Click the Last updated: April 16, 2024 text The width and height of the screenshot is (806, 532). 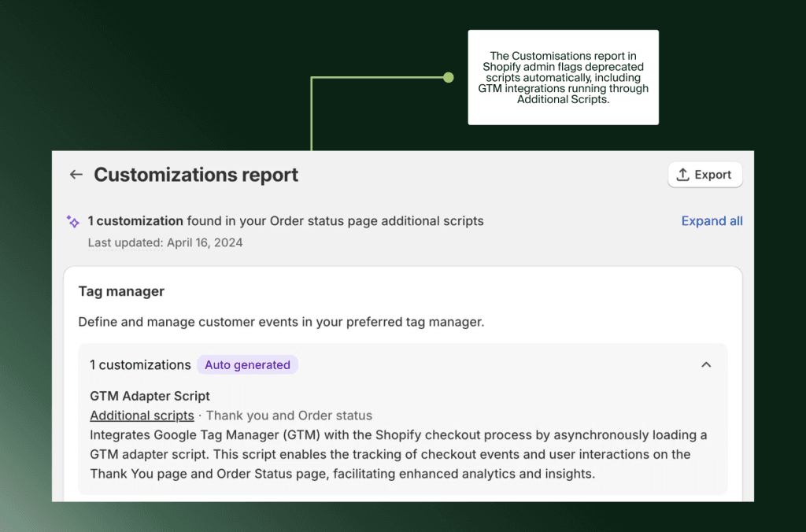pyautogui.click(x=165, y=242)
